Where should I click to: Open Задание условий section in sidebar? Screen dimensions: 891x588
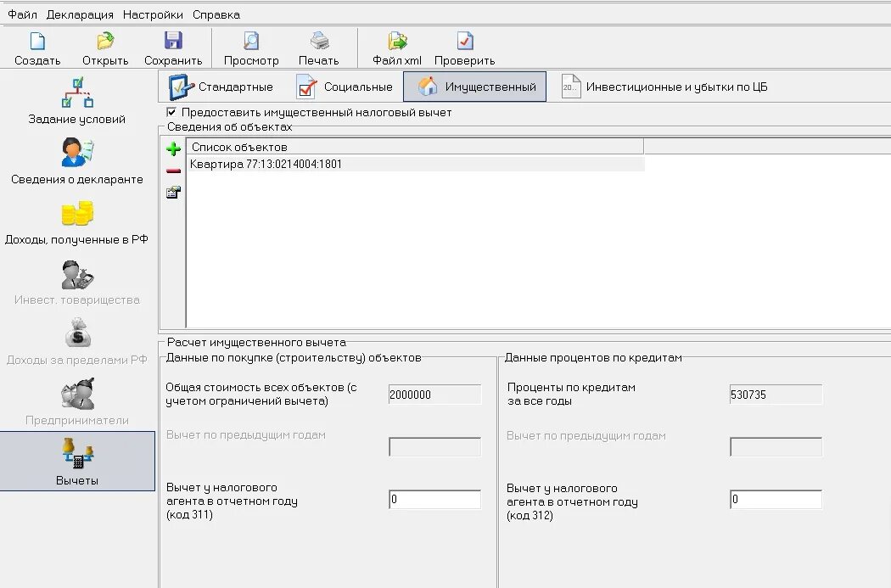(x=76, y=101)
